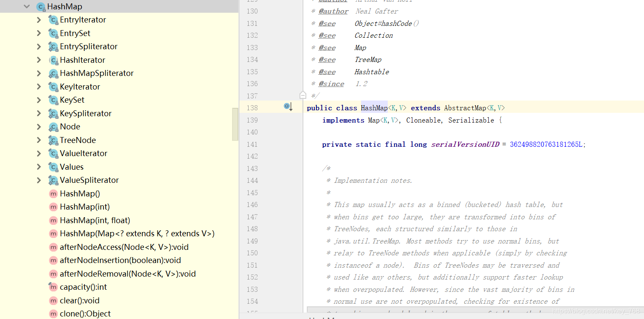This screenshot has width=644, height=319.
Task: Select clone():Object in the structure list
Action: coord(85,313)
